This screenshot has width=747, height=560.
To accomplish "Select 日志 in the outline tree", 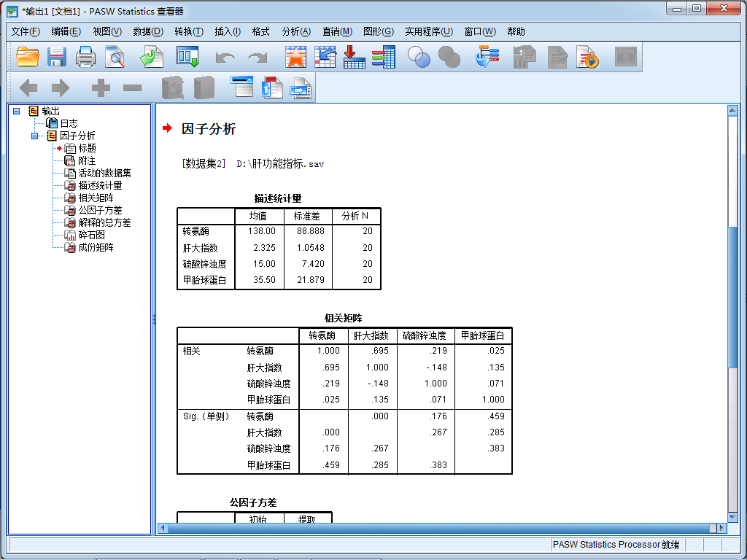I will tap(69, 123).
